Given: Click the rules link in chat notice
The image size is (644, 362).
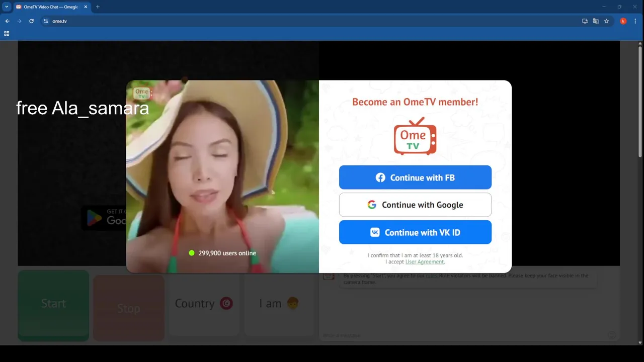Looking at the screenshot, I should (x=431, y=276).
